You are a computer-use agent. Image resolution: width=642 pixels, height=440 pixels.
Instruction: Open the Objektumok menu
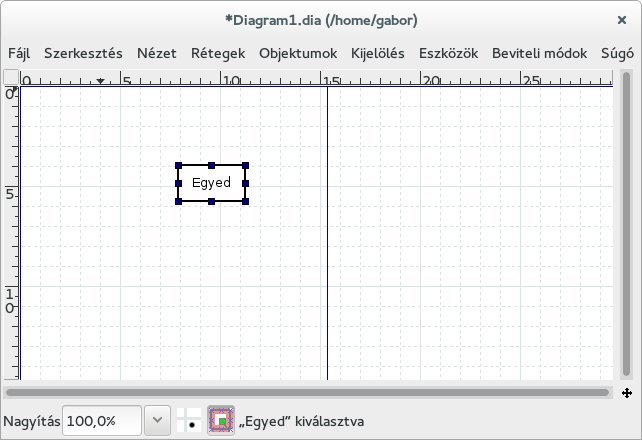pyautogui.click(x=298, y=53)
